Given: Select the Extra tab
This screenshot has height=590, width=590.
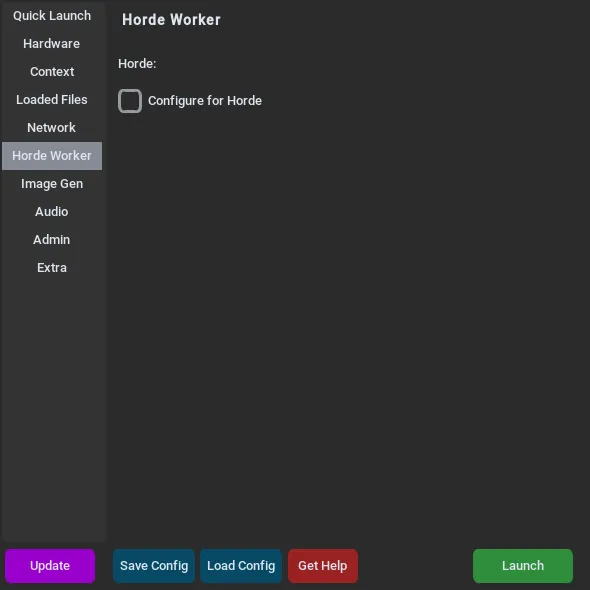Looking at the screenshot, I should (52, 268).
